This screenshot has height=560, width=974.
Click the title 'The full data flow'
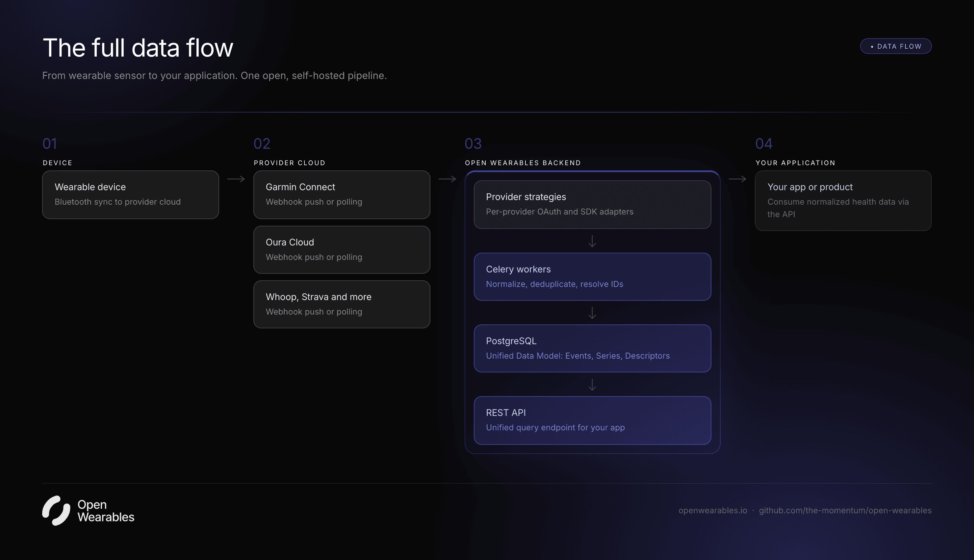click(138, 48)
